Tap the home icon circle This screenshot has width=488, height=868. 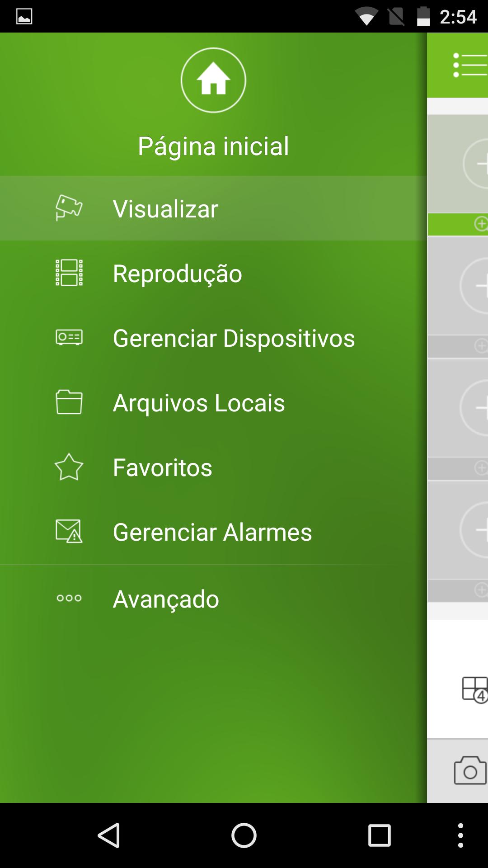(213, 80)
